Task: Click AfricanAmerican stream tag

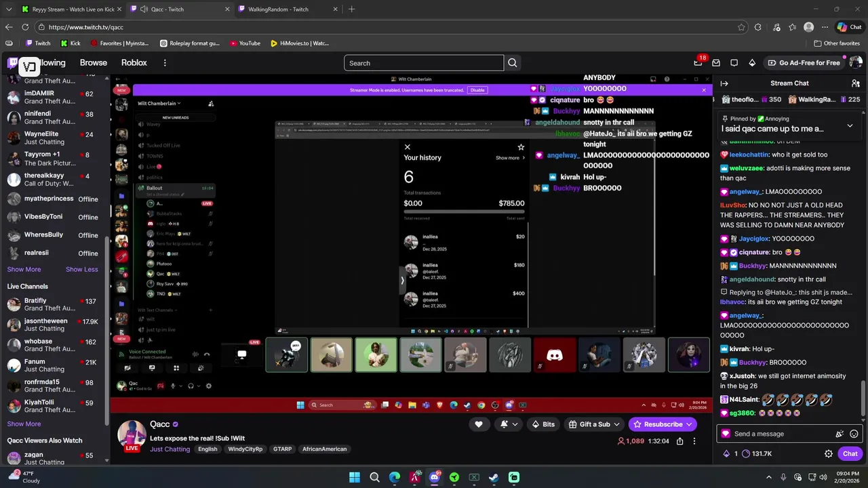Action: (x=324, y=449)
